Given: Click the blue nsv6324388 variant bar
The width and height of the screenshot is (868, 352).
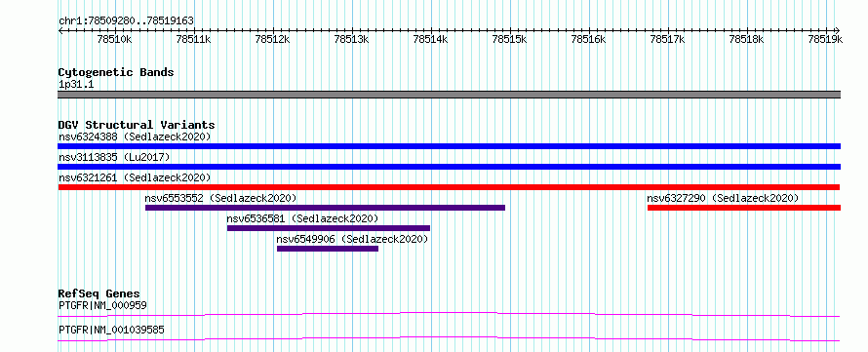Looking at the screenshot, I should 449,146.
